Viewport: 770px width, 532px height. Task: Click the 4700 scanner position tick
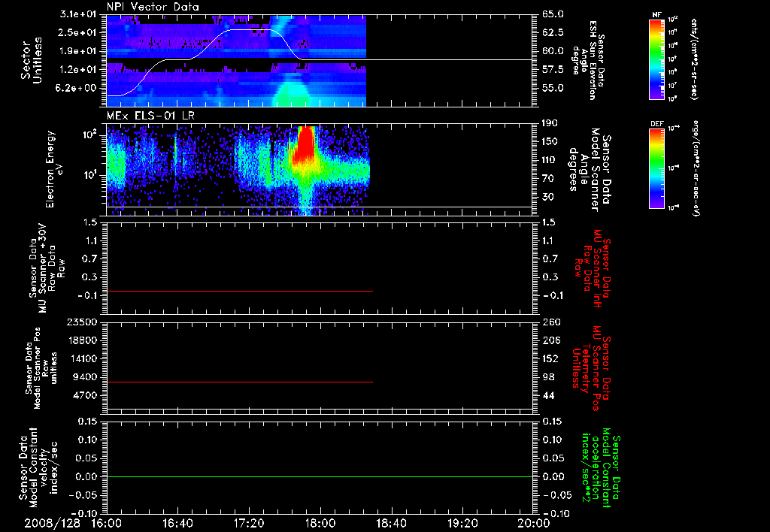pyautogui.click(x=86, y=395)
